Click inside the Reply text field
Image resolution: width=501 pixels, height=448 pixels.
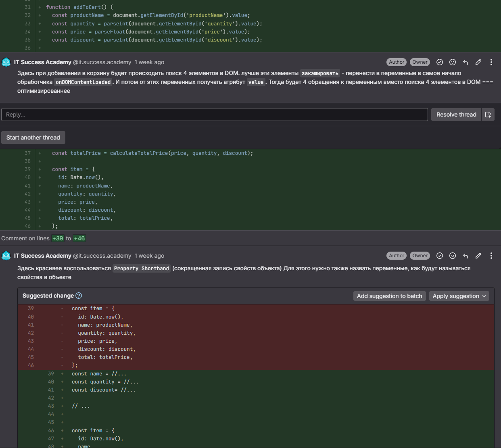click(x=214, y=115)
